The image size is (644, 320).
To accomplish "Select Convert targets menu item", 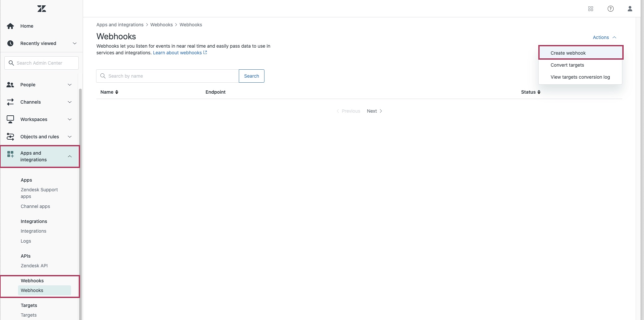I will click(580, 65).
